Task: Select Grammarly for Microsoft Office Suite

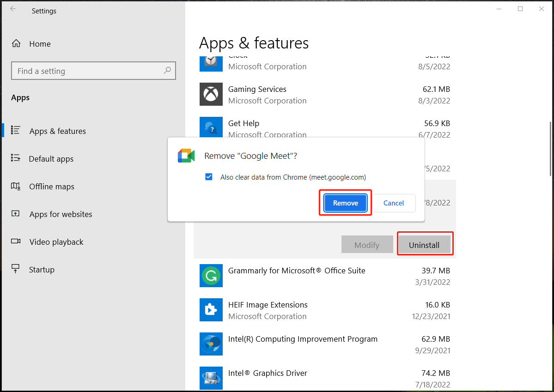Action: point(325,276)
